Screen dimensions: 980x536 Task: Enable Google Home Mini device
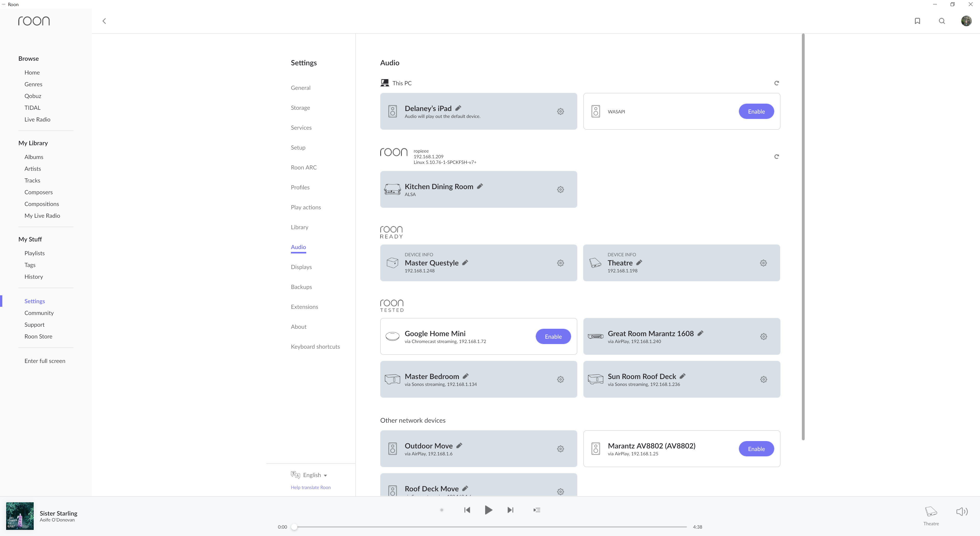553,336
